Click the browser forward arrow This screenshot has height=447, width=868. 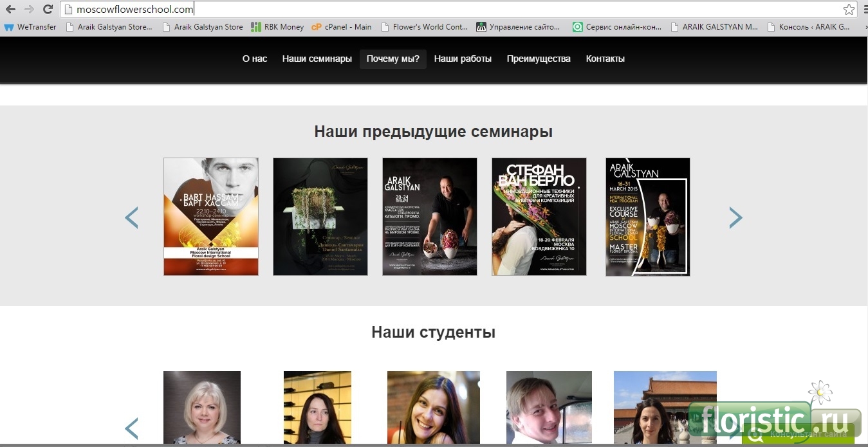(x=29, y=9)
